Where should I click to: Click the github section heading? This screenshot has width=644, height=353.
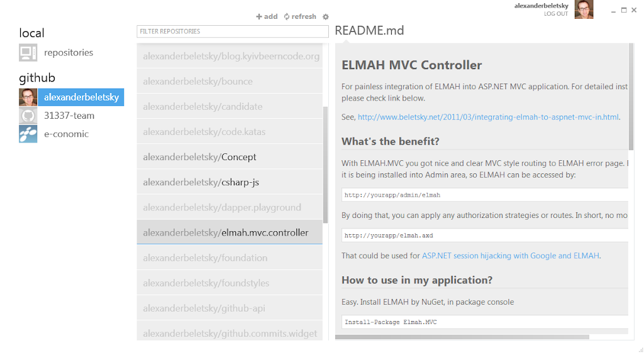[x=37, y=78]
